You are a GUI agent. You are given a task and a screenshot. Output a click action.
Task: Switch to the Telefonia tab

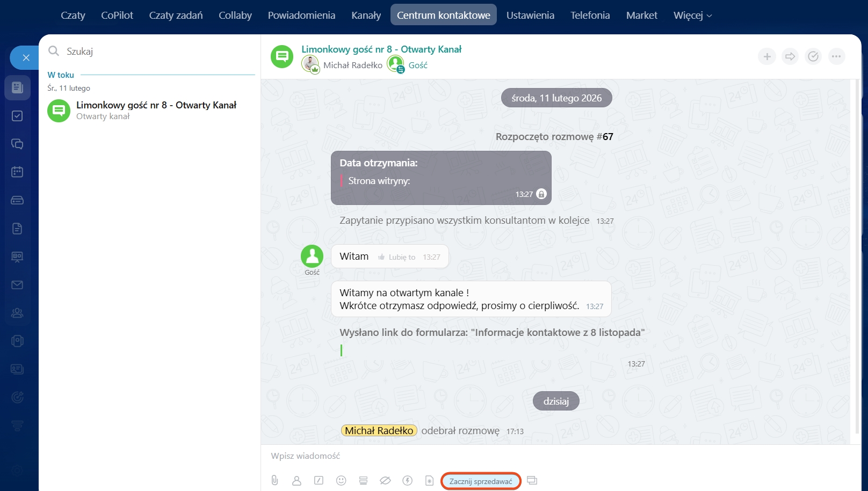click(x=590, y=16)
